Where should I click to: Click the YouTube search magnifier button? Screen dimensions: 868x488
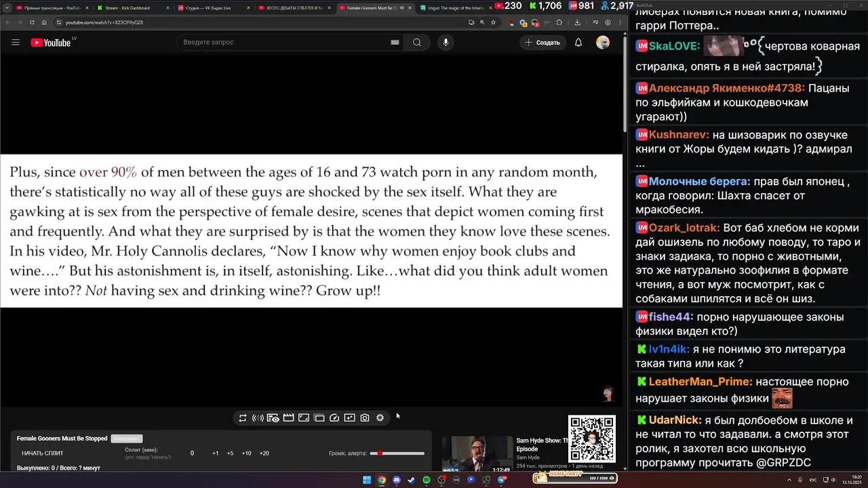click(417, 42)
